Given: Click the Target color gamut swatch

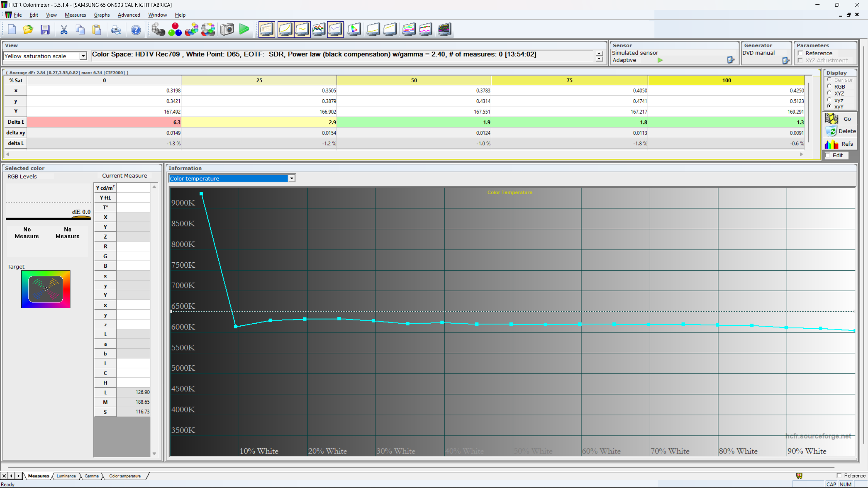Looking at the screenshot, I should point(46,289).
